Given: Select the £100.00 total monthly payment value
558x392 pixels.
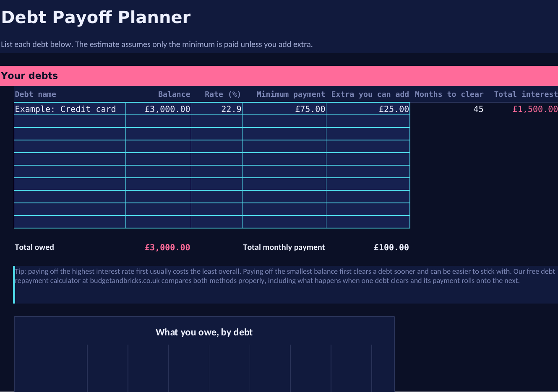Looking at the screenshot, I should coord(391,247).
